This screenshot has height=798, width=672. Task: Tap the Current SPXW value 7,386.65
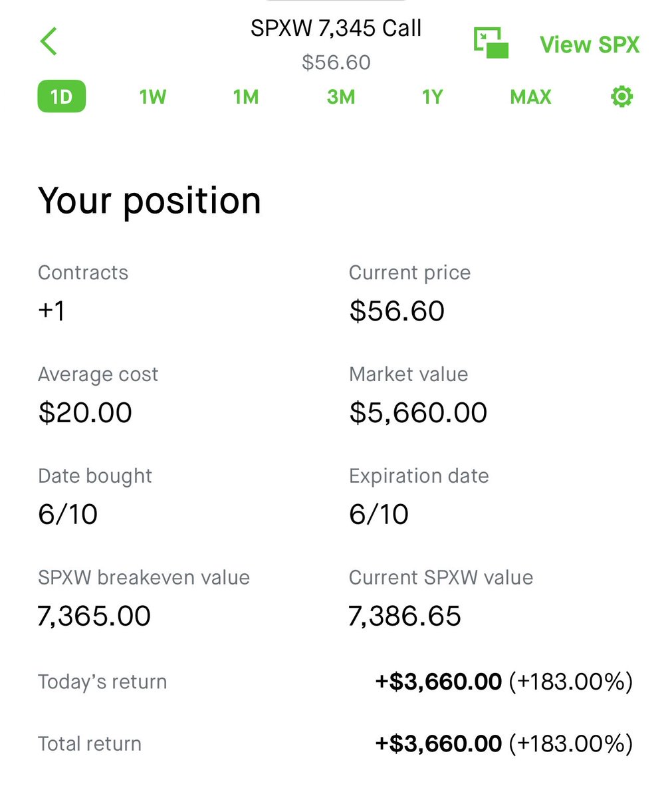click(405, 616)
